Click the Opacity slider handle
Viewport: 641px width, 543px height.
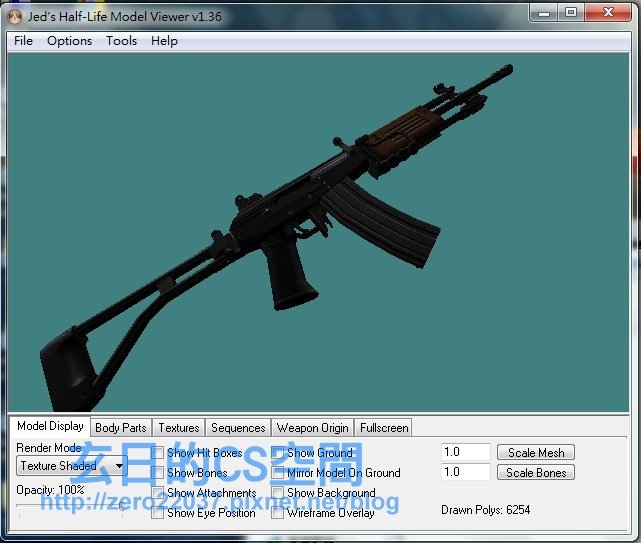click(122, 507)
